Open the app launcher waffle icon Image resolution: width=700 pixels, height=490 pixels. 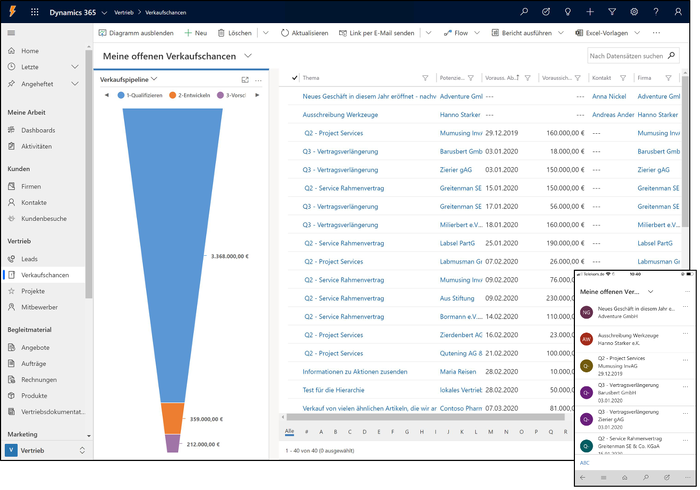[34, 12]
